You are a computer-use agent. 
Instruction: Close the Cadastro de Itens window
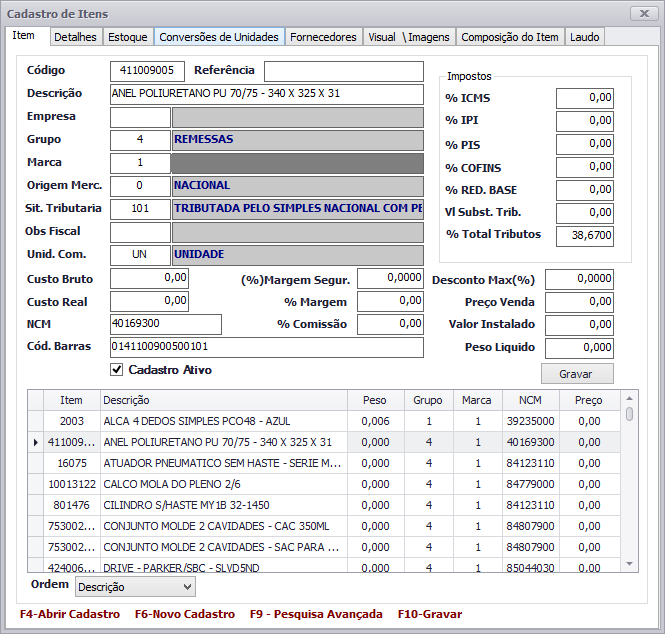pos(644,14)
